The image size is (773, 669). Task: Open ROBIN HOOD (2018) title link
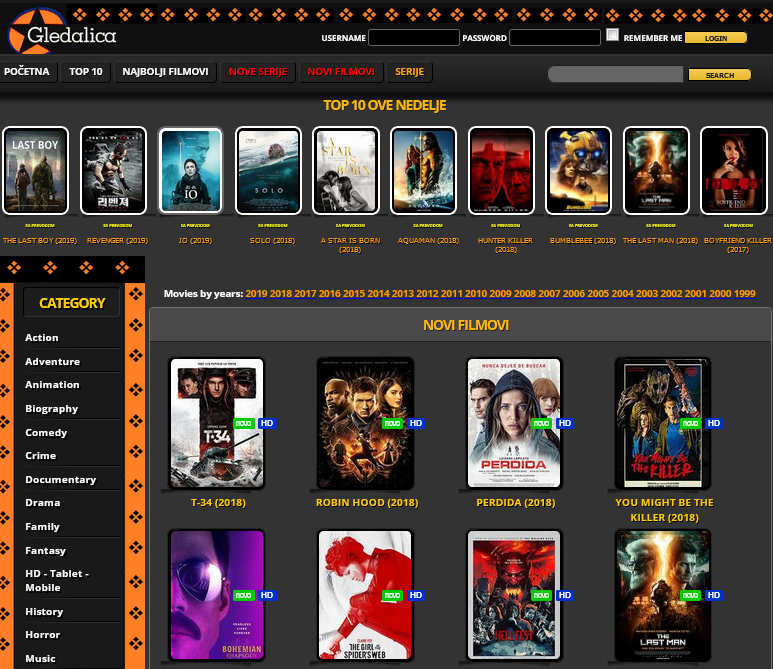[367, 503]
